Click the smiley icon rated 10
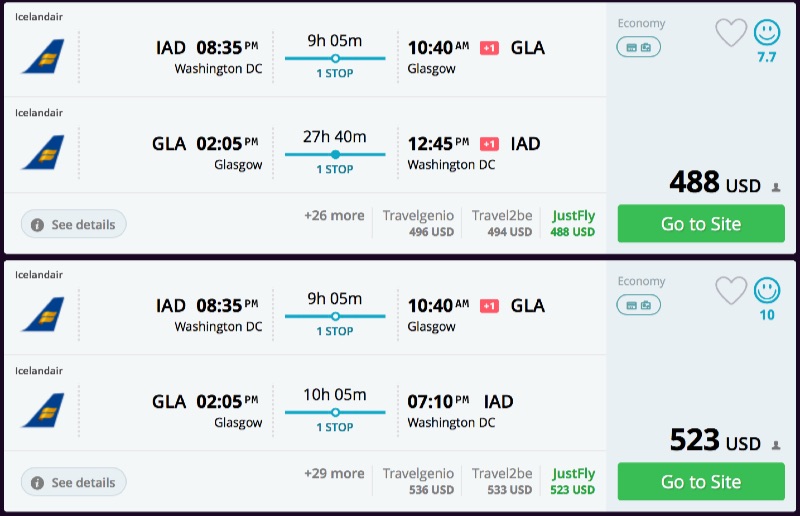Screen dimensions: 800x516 767,291
